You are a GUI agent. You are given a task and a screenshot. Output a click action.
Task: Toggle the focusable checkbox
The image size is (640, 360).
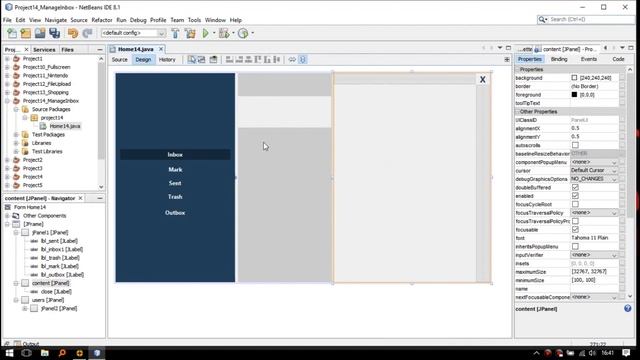point(575,229)
